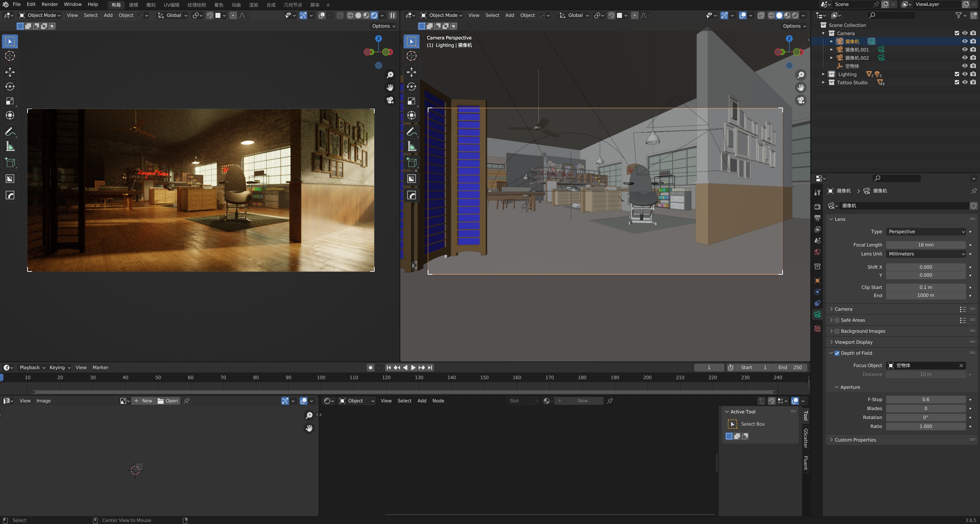
Task: Switch to the UV编辑 workspace tab
Action: tap(171, 5)
